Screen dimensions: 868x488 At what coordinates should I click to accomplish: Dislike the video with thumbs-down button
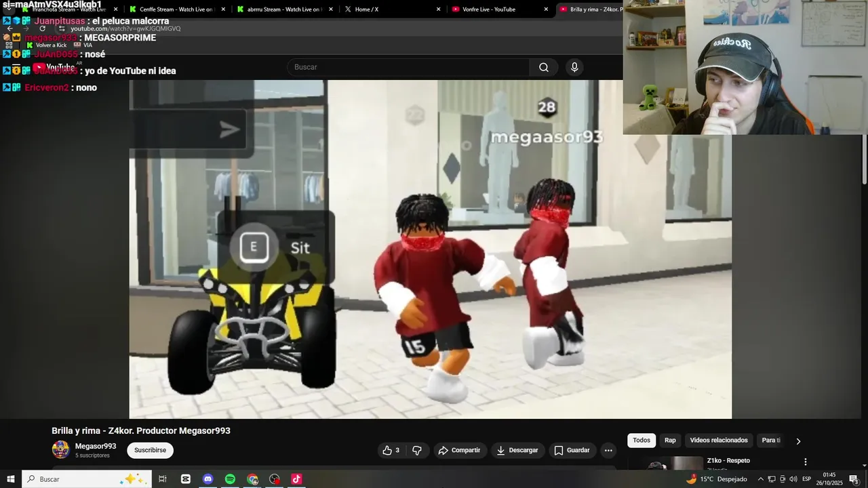point(417,450)
